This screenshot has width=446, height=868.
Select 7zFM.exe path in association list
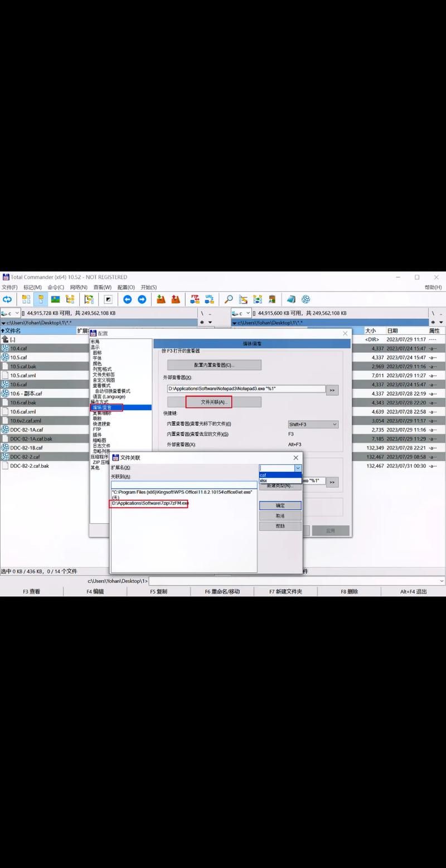click(x=149, y=503)
